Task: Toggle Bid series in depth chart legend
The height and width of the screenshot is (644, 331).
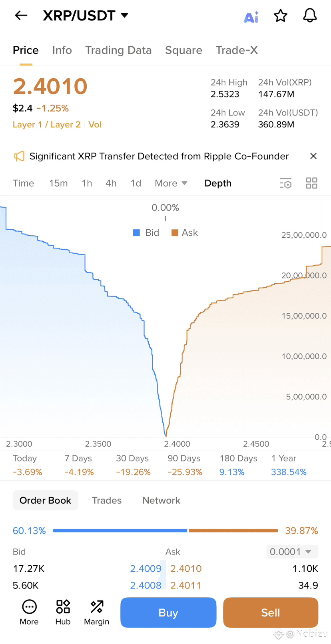Action: pyautogui.click(x=146, y=233)
